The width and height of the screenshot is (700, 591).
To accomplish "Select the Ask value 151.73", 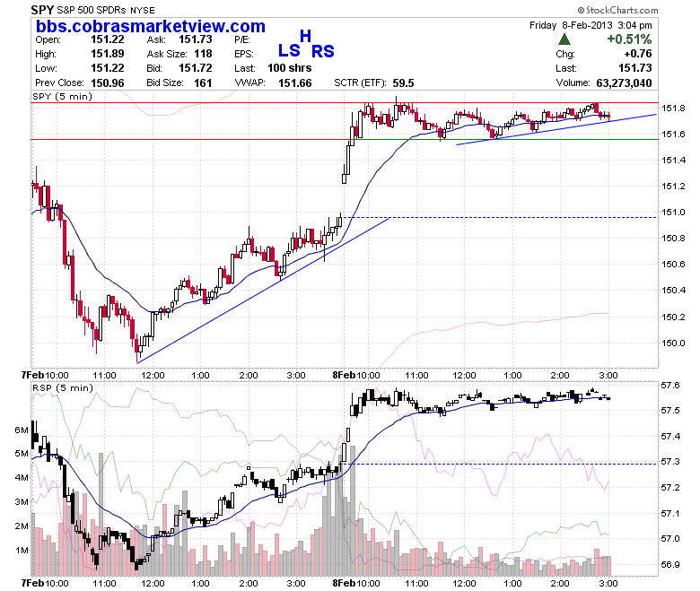I will (196, 39).
